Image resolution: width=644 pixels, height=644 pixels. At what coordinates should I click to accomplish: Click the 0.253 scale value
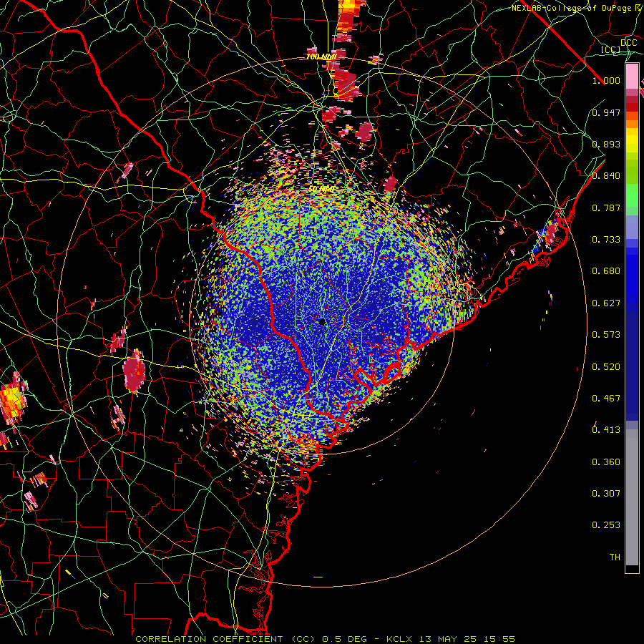pyautogui.click(x=606, y=525)
